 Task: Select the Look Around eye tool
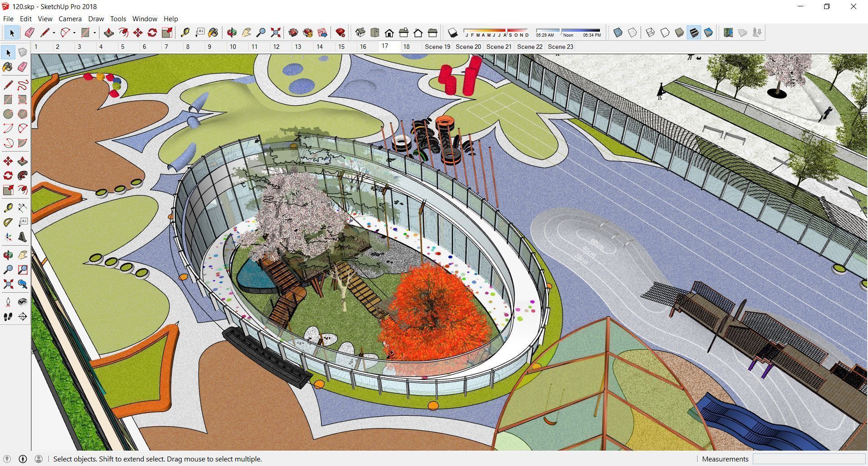click(23, 302)
